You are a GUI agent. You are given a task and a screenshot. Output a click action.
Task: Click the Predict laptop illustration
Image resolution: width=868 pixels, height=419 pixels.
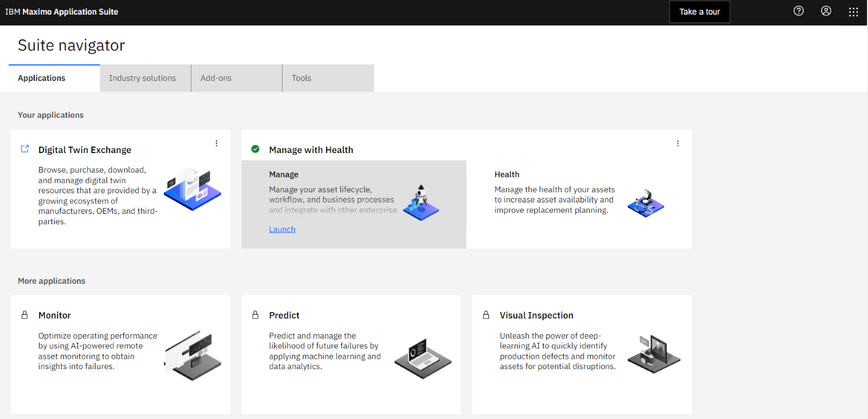[423, 358]
